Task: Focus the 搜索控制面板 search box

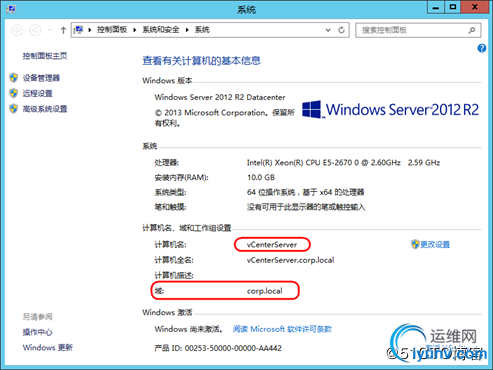Action: [418, 30]
